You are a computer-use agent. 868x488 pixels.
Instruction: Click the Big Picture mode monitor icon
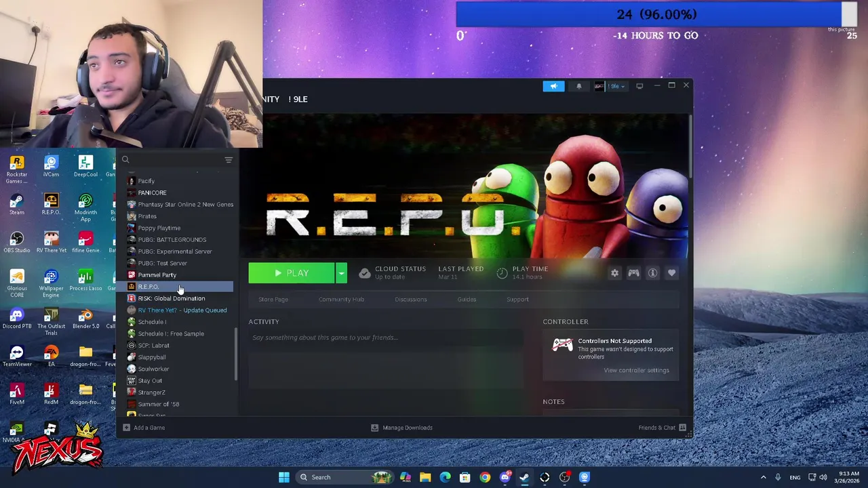click(639, 86)
